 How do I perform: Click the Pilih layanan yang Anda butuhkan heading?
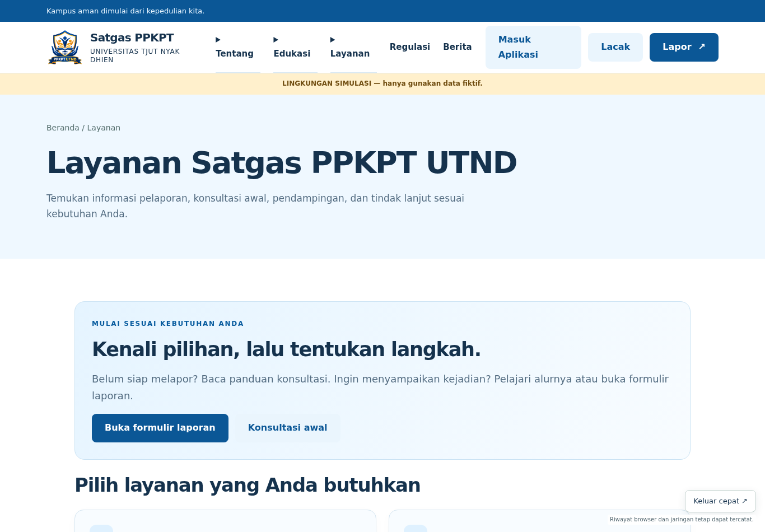248,485
